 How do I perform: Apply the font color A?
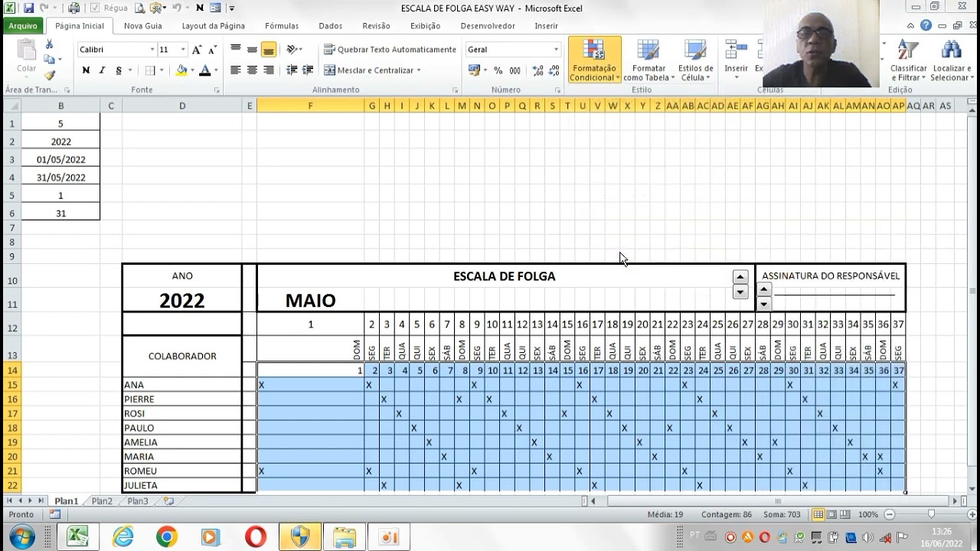tap(204, 70)
